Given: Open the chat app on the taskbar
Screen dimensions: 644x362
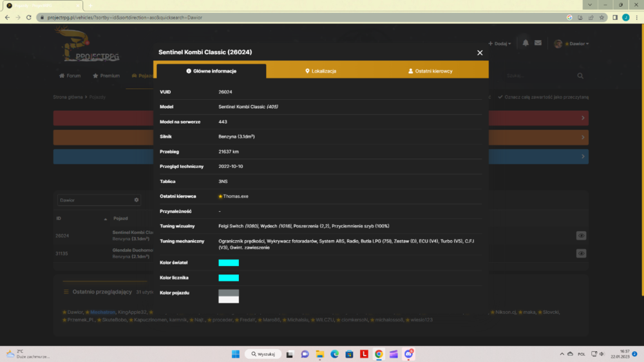Looking at the screenshot, I should pyautogui.click(x=305, y=354).
